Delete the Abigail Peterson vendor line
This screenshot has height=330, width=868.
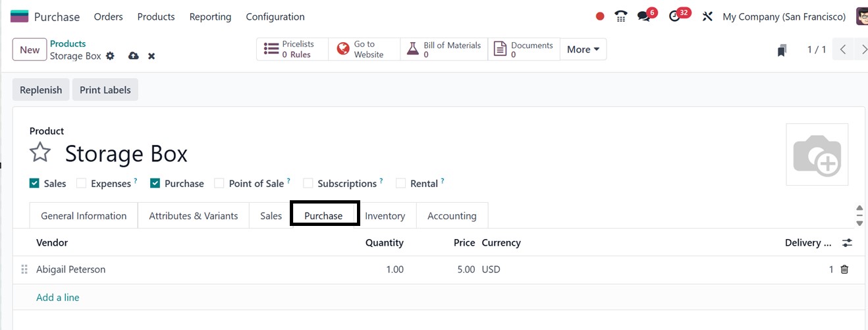click(844, 269)
